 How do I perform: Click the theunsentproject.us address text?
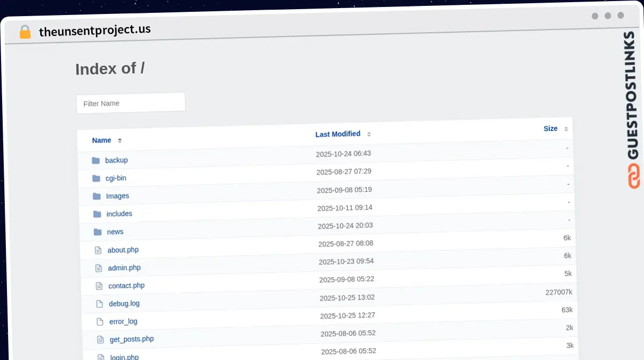click(x=95, y=31)
